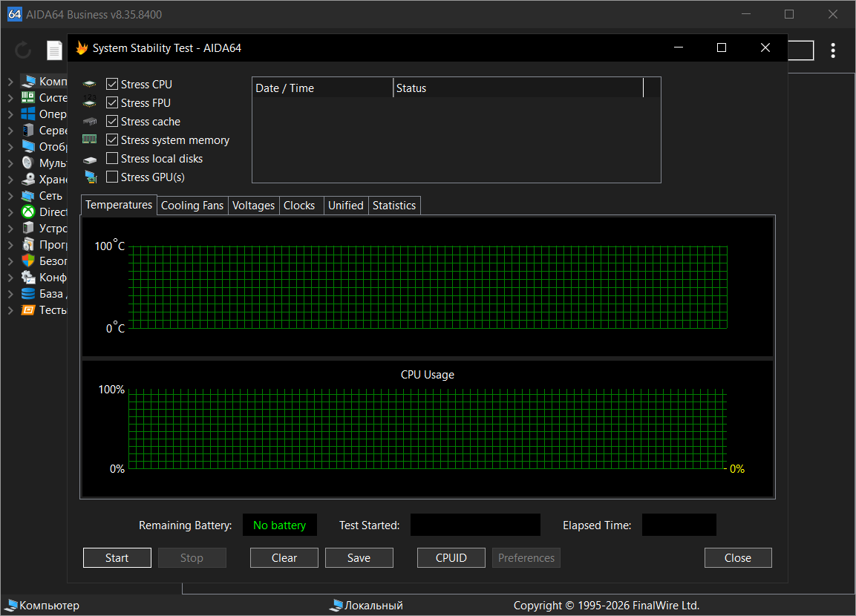Select the Windows logo icon for Опер item

[x=28, y=114]
